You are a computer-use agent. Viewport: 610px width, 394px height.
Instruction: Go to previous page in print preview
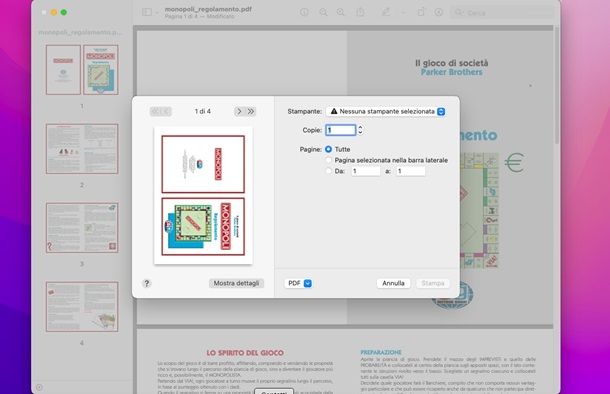tap(166, 112)
